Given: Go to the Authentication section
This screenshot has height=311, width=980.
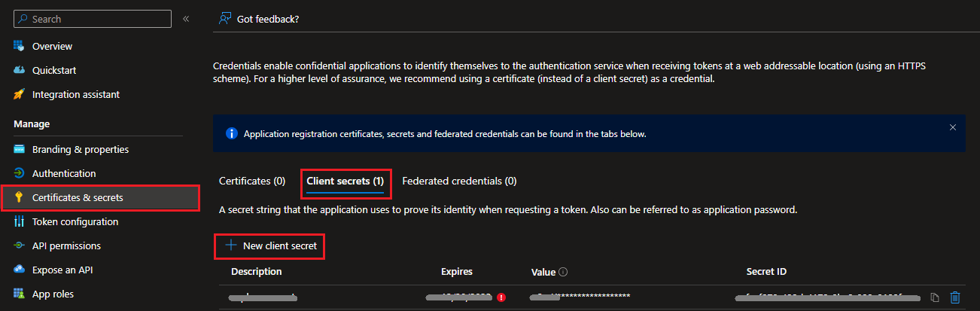Looking at the screenshot, I should [64, 173].
